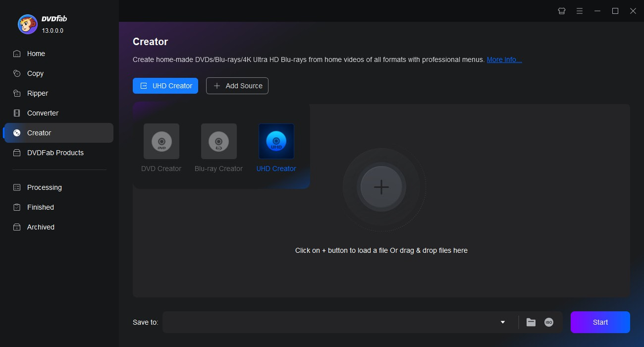Select the DVD Creator mode icon
This screenshot has height=347, width=644.
(x=161, y=141)
